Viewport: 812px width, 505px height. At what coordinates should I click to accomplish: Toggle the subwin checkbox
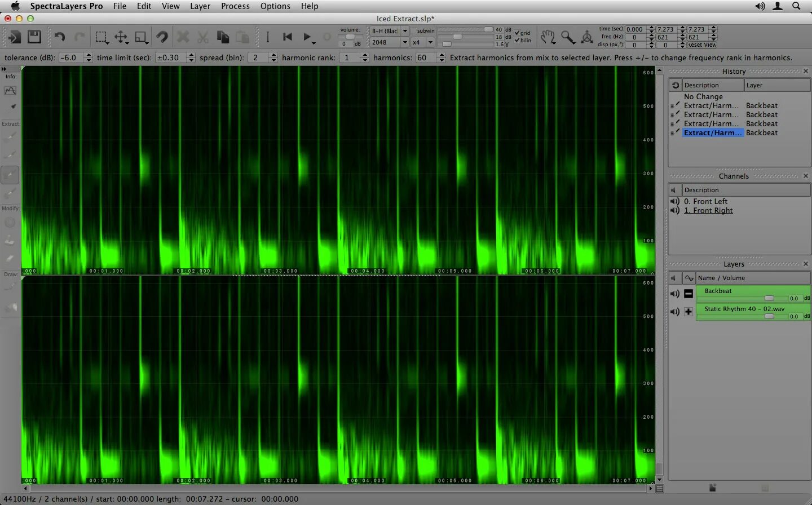(x=413, y=31)
